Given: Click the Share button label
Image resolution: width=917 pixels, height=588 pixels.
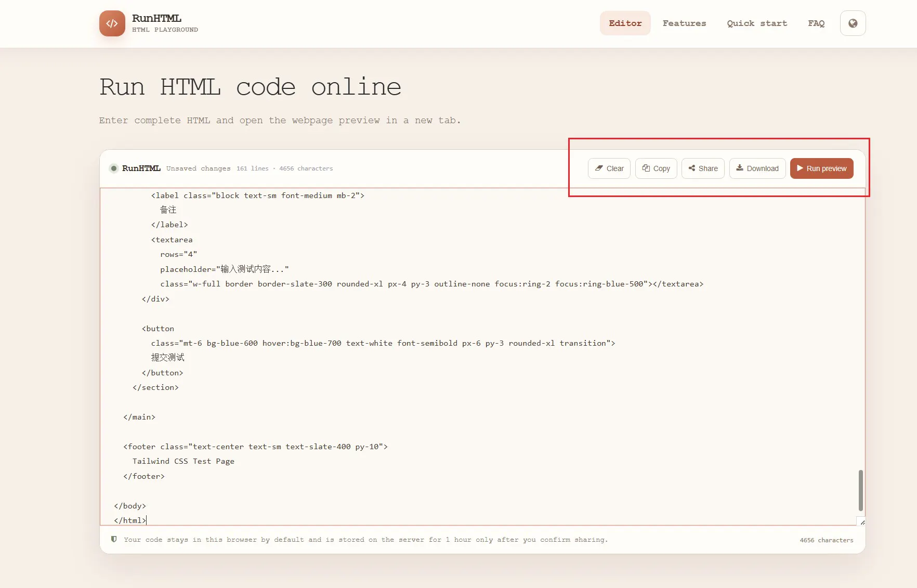Looking at the screenshot, I should click(x=708, y=168).
